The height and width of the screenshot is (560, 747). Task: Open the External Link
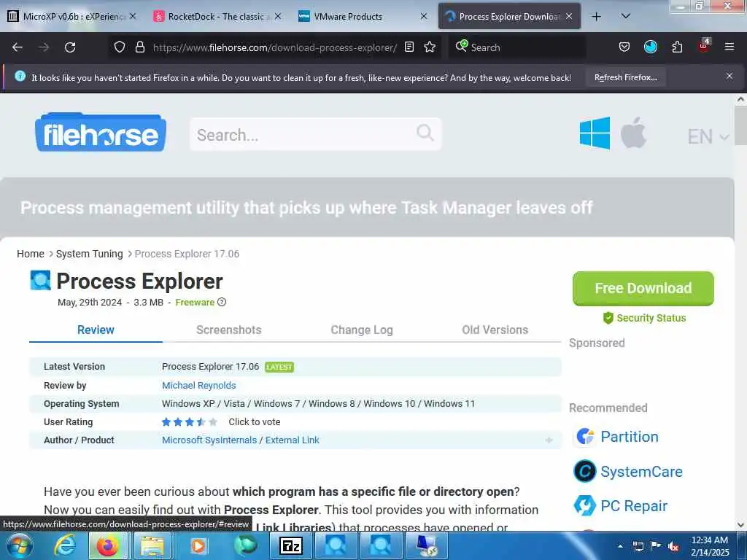pos(292,440)
